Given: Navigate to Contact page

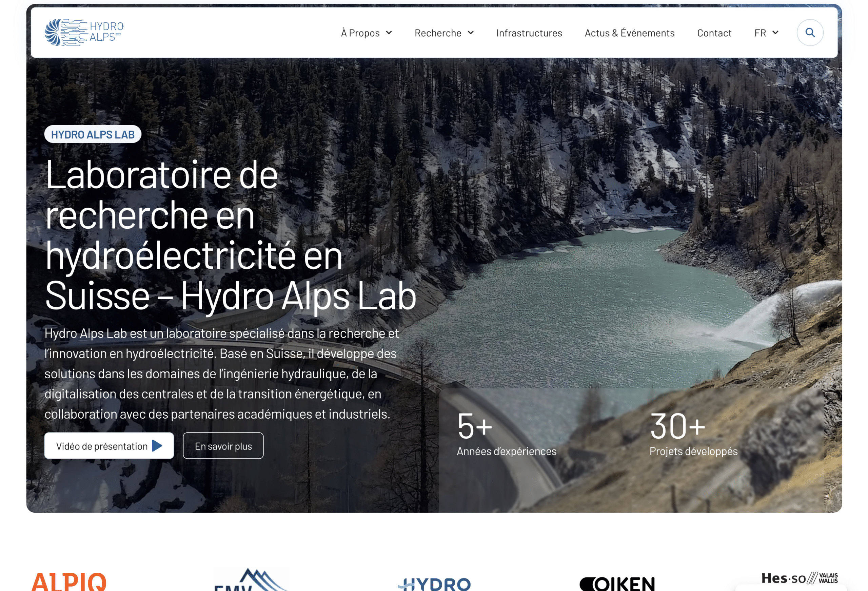Looking at the screenshot, I should pos(714,33).
